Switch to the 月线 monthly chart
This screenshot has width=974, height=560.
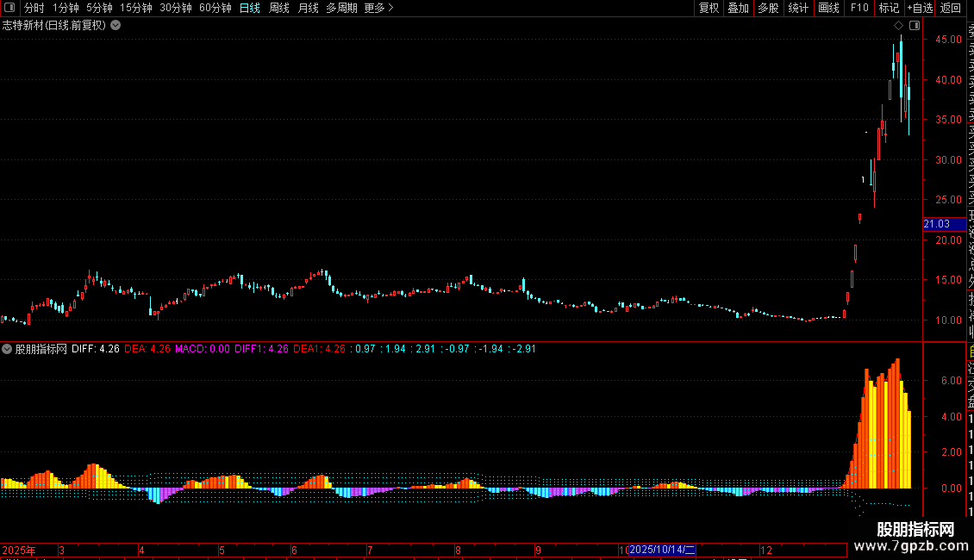point(308,8)
